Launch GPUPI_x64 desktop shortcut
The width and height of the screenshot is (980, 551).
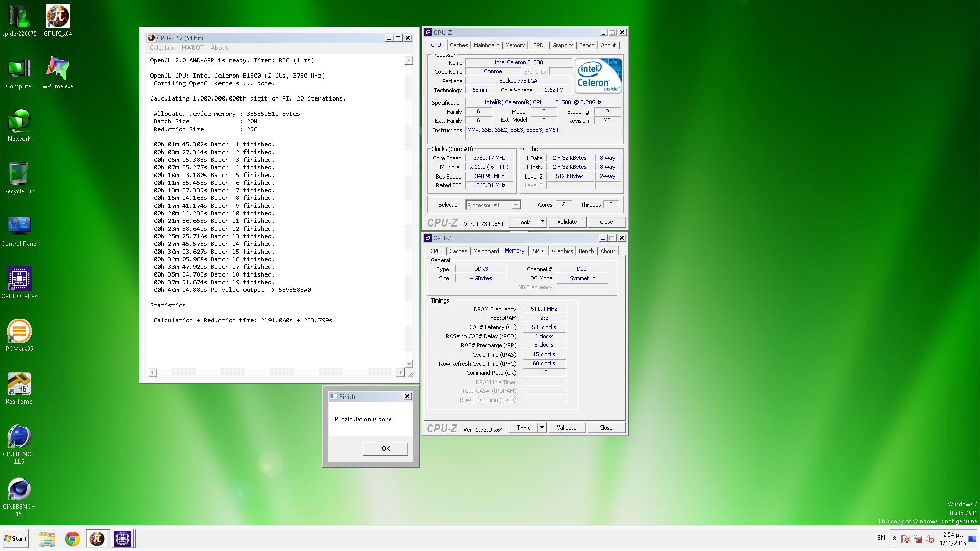(58, 21)
